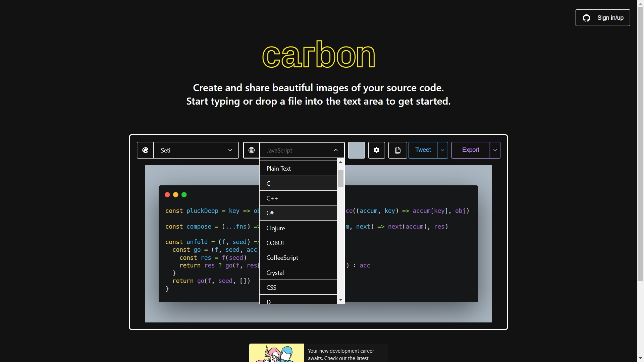
Task: Open the Seti theme dropdown
Action: point(196,150)
